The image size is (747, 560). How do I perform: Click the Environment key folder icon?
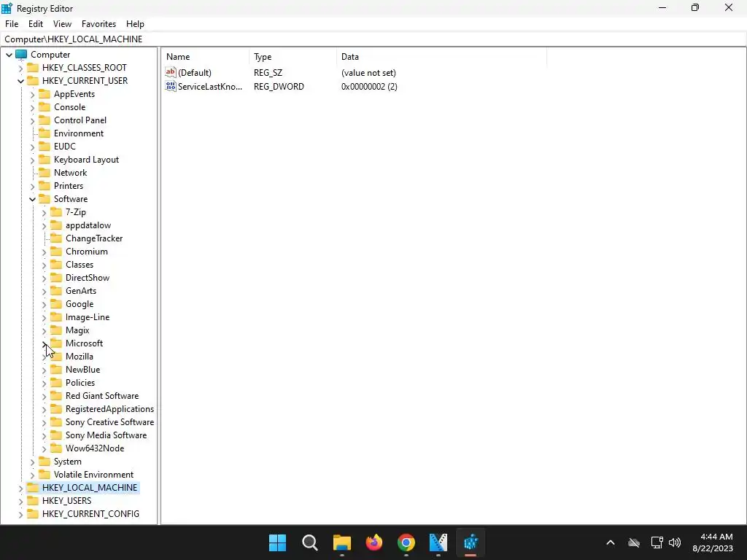click(x=44, y=133)
